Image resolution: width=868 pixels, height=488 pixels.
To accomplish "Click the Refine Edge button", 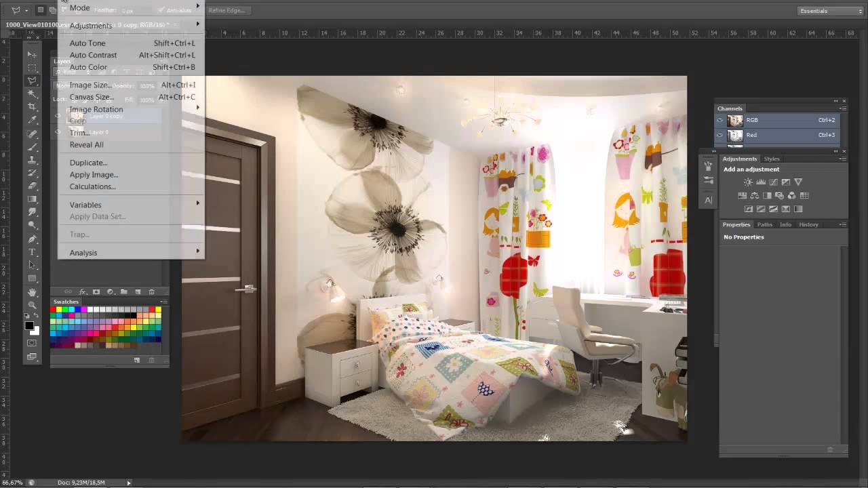I will (x=227, y=10).
